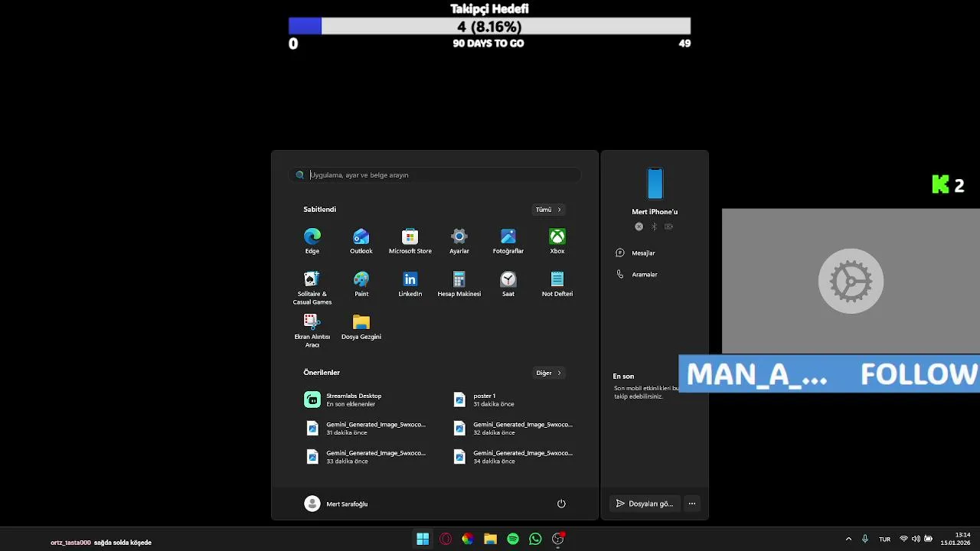Click the phone battery status icon

(668, 227)
